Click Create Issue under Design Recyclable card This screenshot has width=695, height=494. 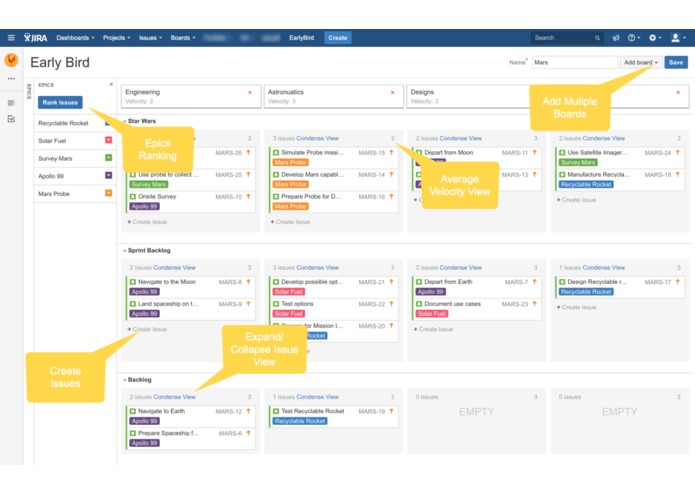(576, 307)
